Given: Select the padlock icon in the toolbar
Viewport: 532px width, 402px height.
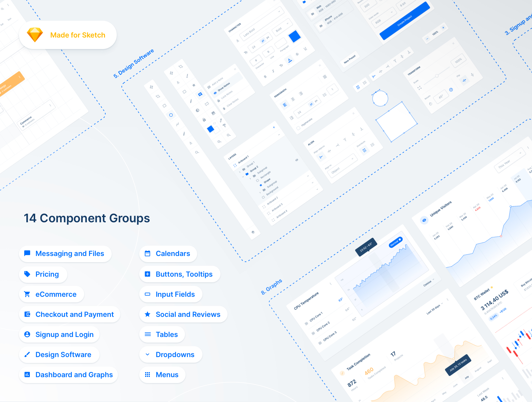Looking at the screenshot, I should click(x=204, y=120).
